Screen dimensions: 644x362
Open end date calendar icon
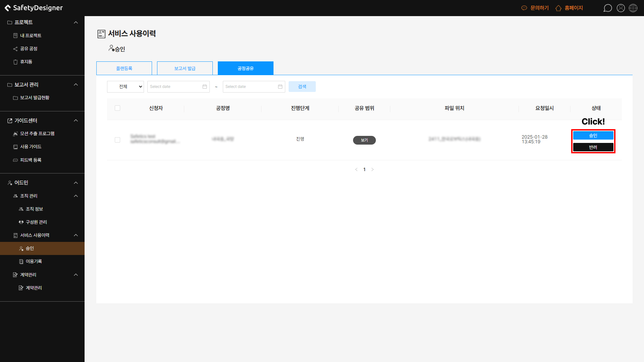[x=280, y=87]
